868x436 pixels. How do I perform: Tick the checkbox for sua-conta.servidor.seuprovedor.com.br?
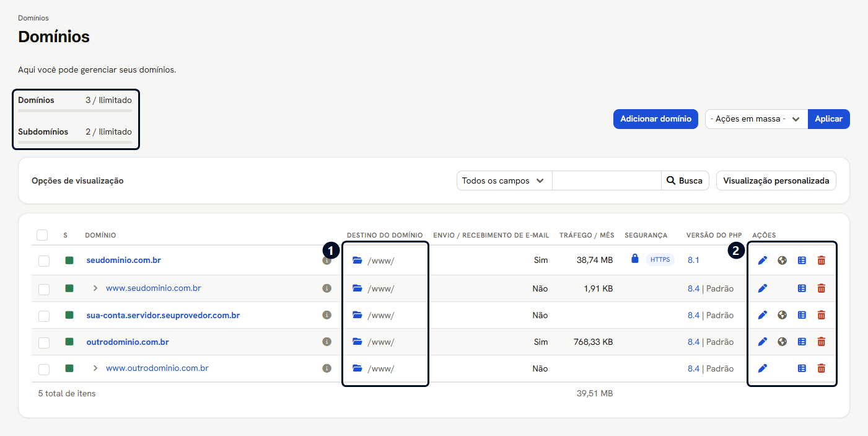click(x=44, y=316)
